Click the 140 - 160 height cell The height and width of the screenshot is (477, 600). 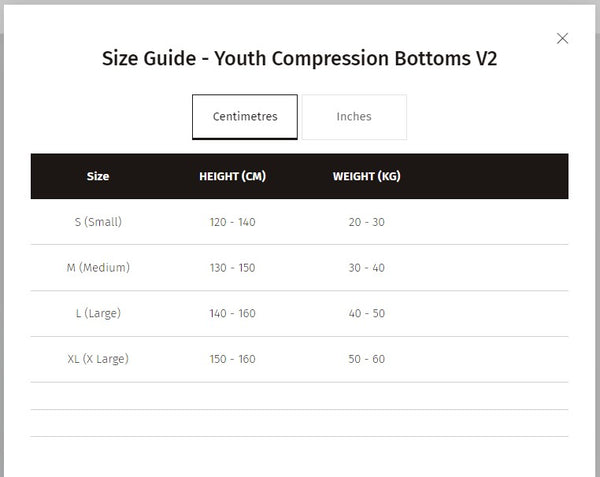(232, 313)
